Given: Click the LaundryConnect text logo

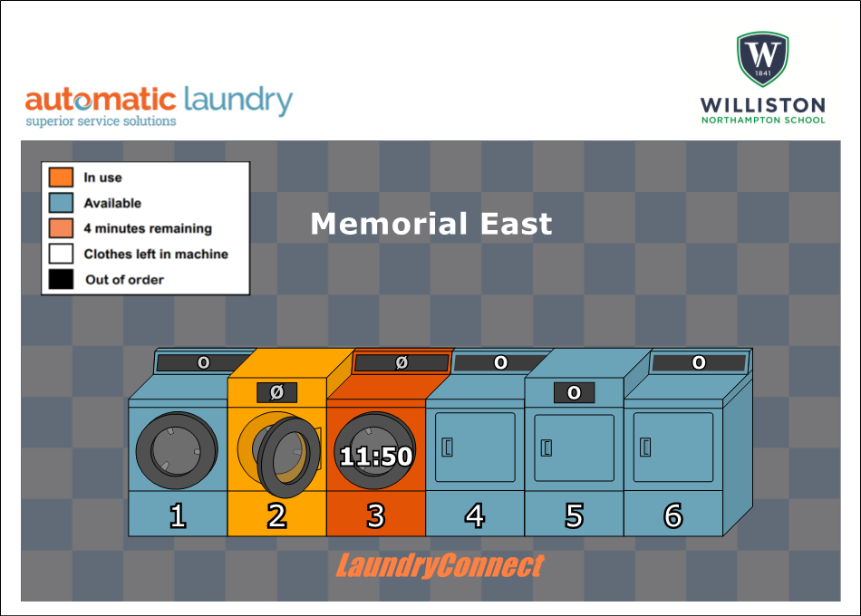Looking at the screenshot, I should (x=440, y=566).
